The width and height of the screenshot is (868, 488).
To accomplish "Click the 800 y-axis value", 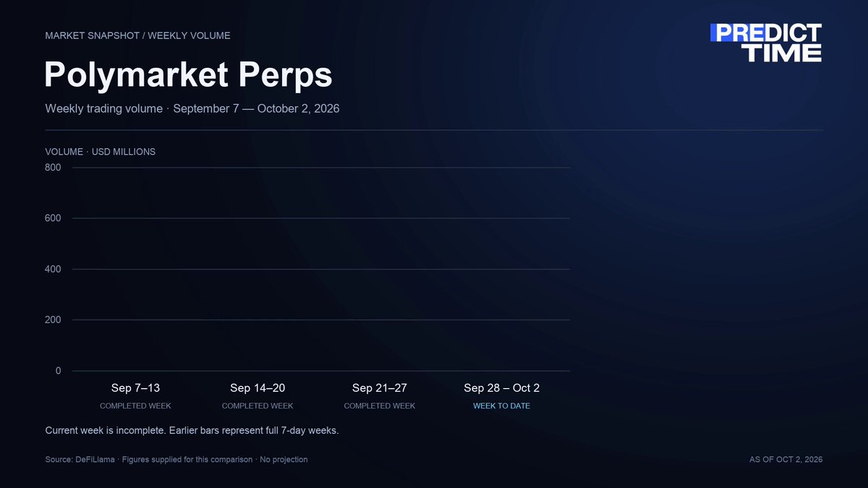I will pos(54,168).
